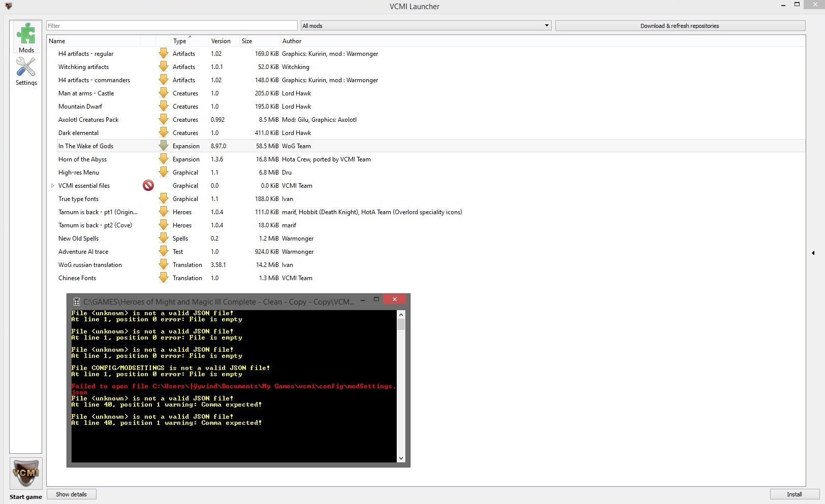Click the console scrollbar up arrow
This screenshot has height=504, width=825.
point(401,314)
